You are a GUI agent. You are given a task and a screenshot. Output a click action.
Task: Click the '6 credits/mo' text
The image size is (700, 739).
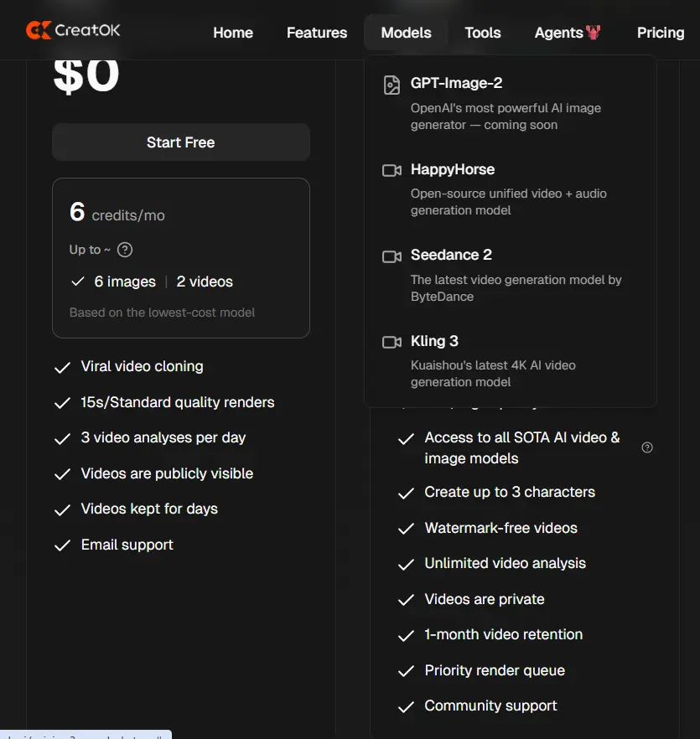click(x=117, y=213)
